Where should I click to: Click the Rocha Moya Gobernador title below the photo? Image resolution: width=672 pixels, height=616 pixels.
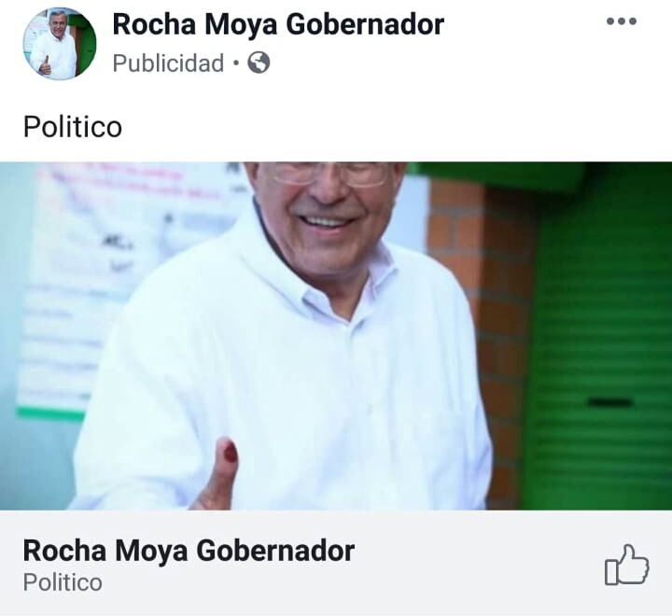tap(189, 551)
